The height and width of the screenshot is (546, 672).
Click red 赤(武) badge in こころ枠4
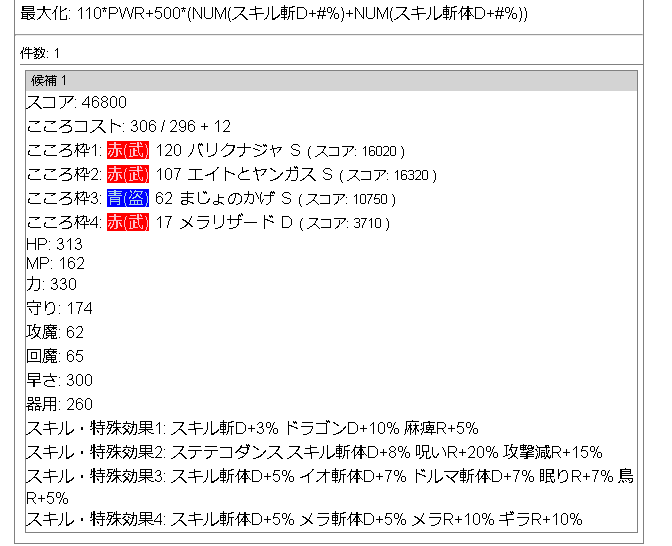128,222
